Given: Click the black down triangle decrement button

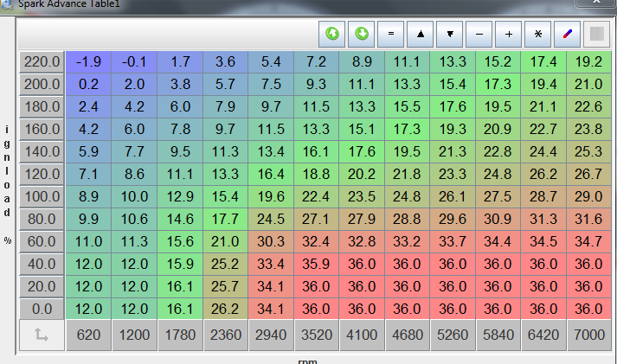Looking at the screenshot, I should coord(450,35).
